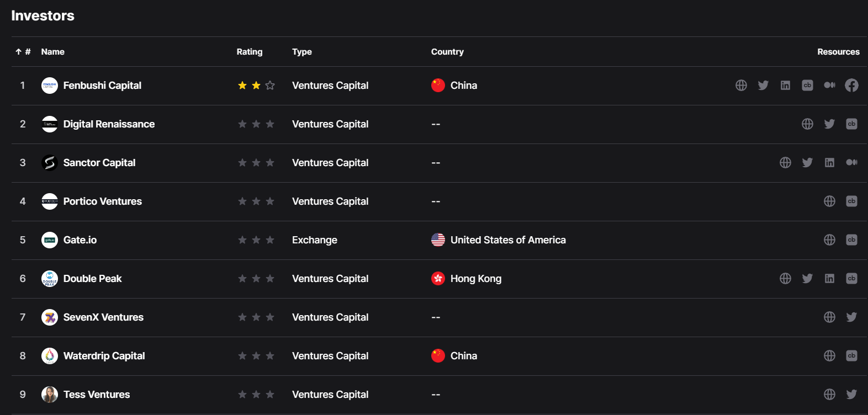
Task: Open Waterdrip Capital's Crunchbase icon
Action: (851, 356)
